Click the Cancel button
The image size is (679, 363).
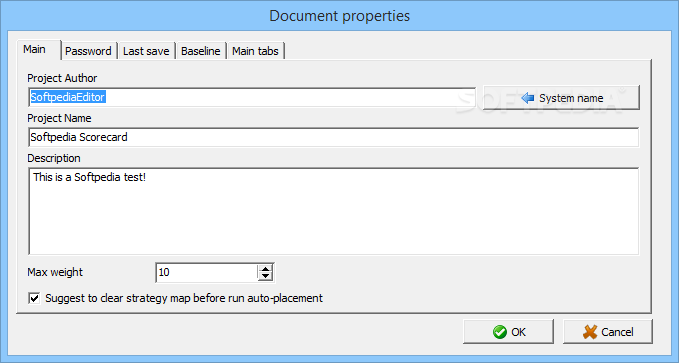pos(608,332)
